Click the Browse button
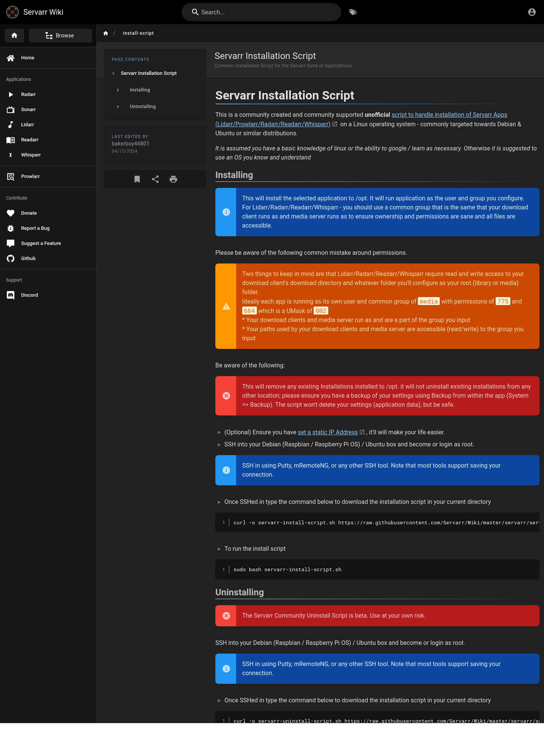Screen dimensions: 544x756 coord(60,36)
